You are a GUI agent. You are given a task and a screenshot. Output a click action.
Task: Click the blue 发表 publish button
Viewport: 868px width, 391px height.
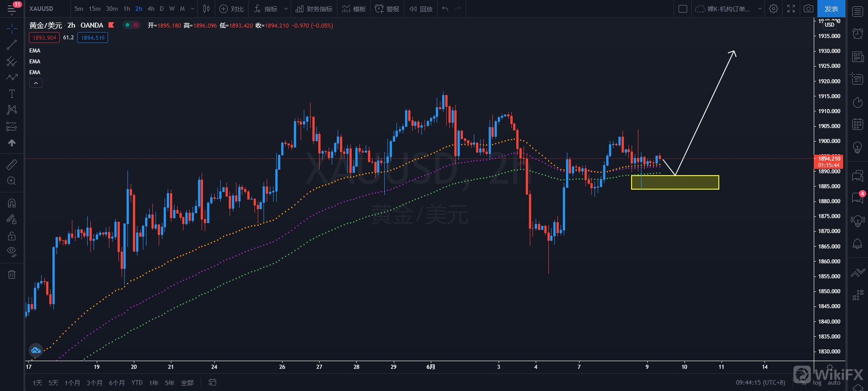coord(831,9)
